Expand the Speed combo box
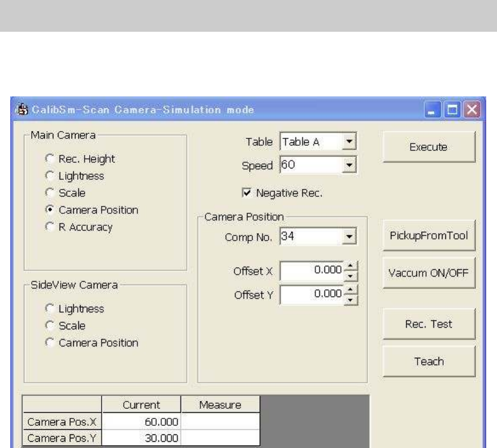 point(349,165)
